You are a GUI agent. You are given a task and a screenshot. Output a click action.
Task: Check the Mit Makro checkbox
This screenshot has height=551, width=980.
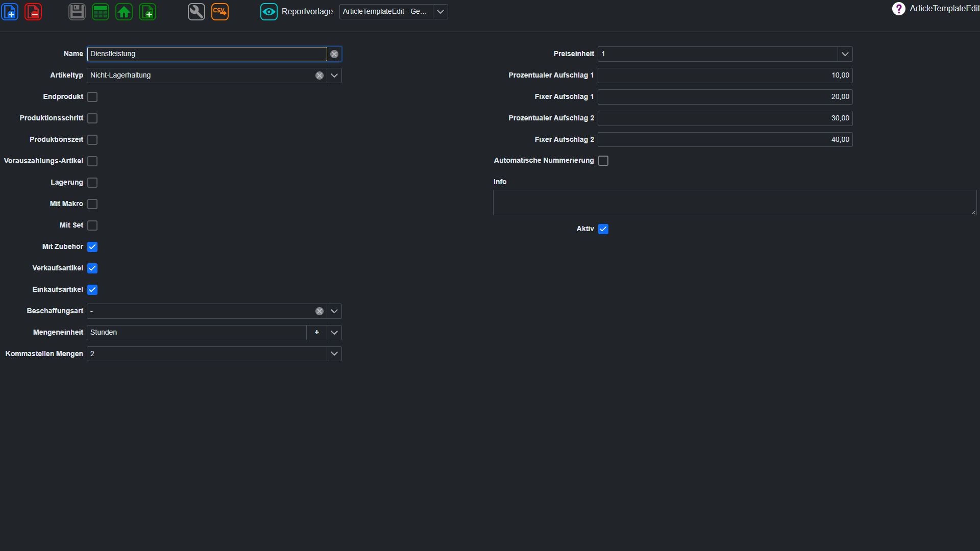[92, 204]
